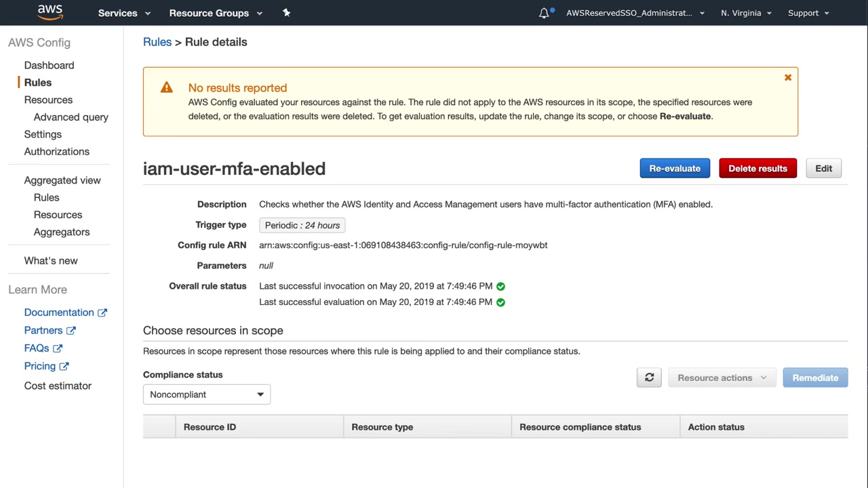868x488 pixels.
Task: Go to Dashboard in AWS Config sidebar
Action: (x=49, y=65)
